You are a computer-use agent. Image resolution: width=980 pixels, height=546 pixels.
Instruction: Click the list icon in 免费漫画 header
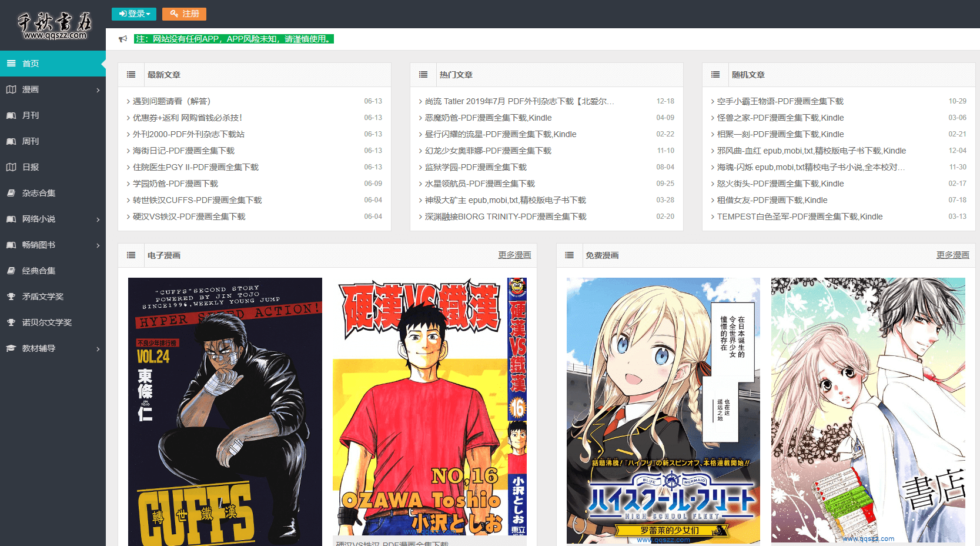pyautogui.click(x=570, y=255)
